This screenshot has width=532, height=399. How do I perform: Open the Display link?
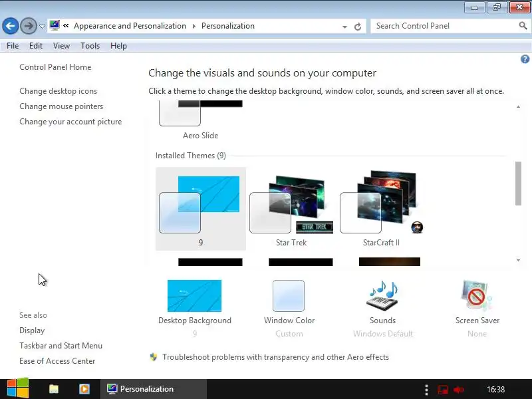[x=32, y=330]
